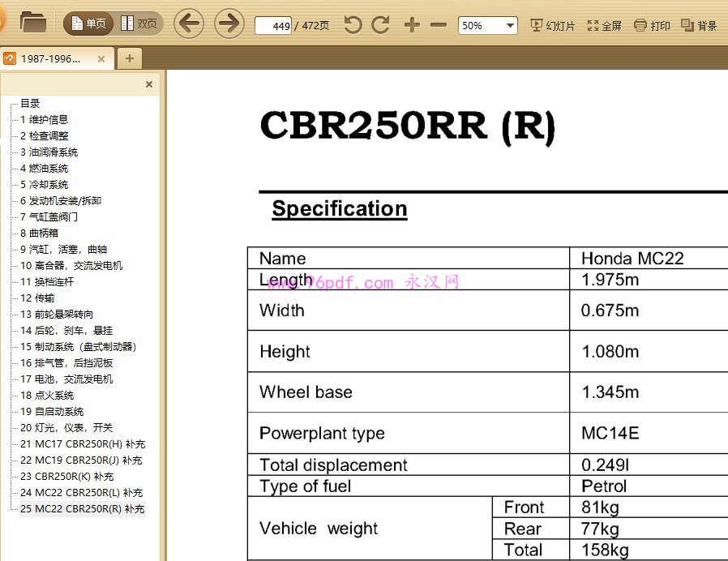Open bookmark 6 发动机安装/拆卸
The image size is (728, 561).
coord(61,200)
